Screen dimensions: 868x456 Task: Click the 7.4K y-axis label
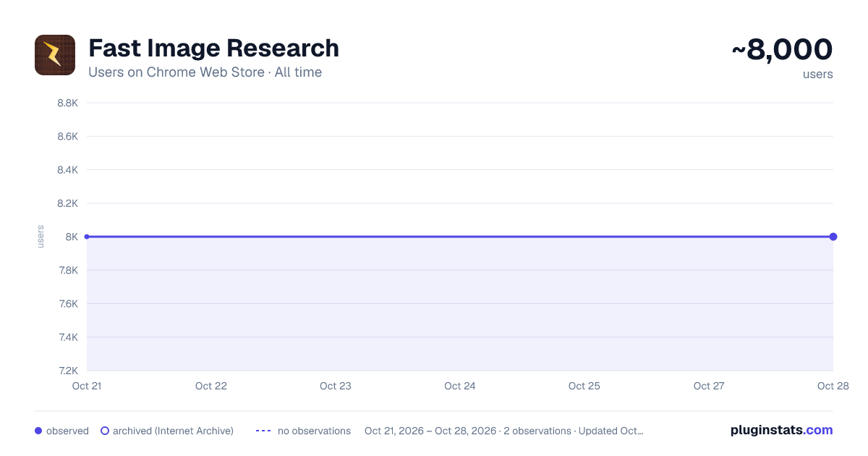(67, 337)
